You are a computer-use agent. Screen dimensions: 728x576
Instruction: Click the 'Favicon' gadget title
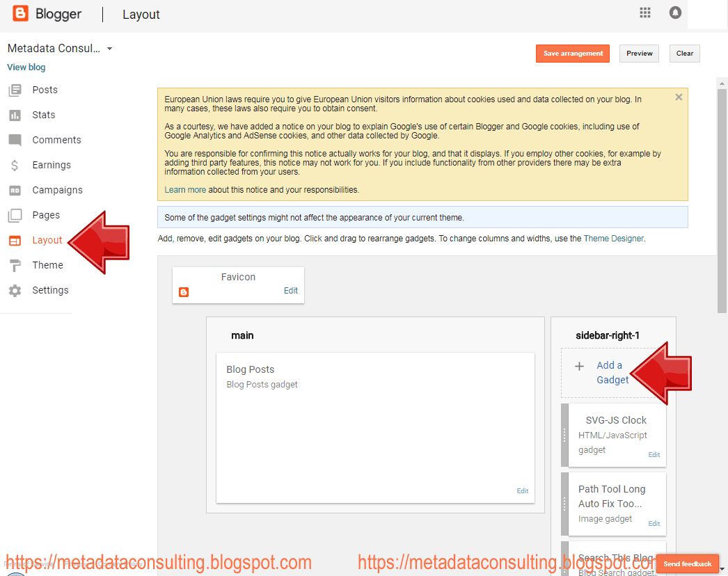coord(238,277)
